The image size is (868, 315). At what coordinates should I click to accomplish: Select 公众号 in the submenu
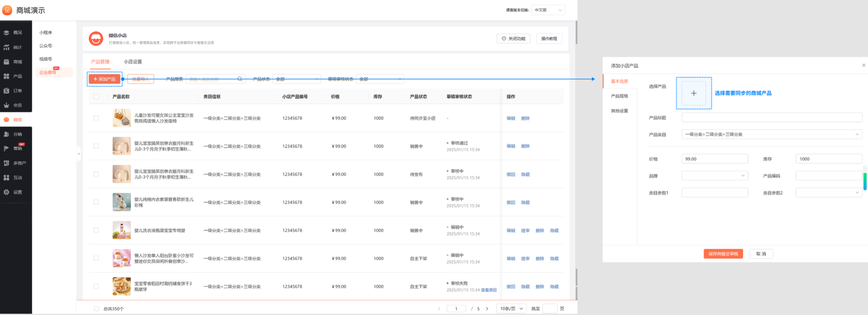(x=46, y=46)
